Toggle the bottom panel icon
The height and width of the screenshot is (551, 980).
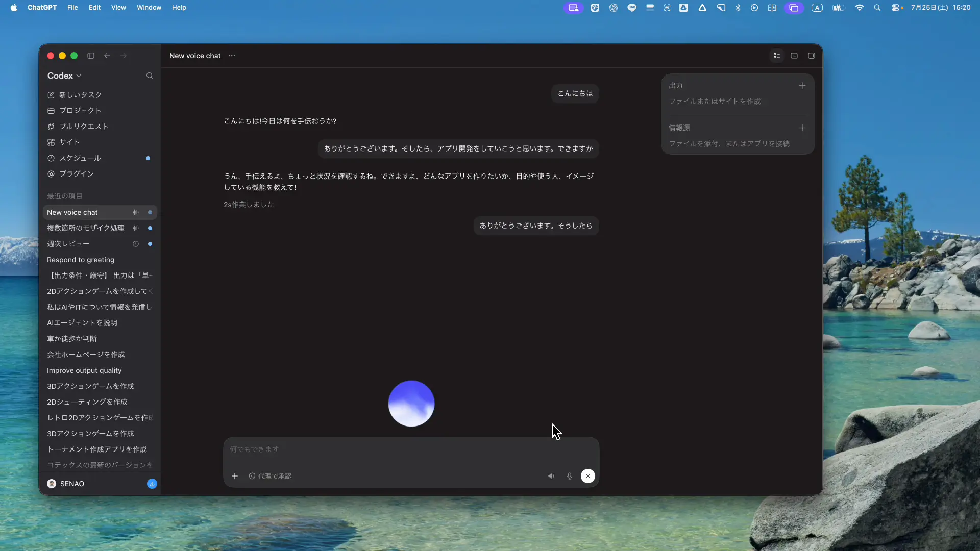point(794,56)
